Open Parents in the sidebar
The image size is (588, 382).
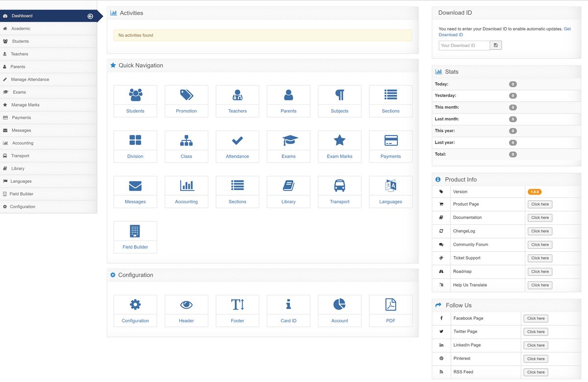click(49, 67)
